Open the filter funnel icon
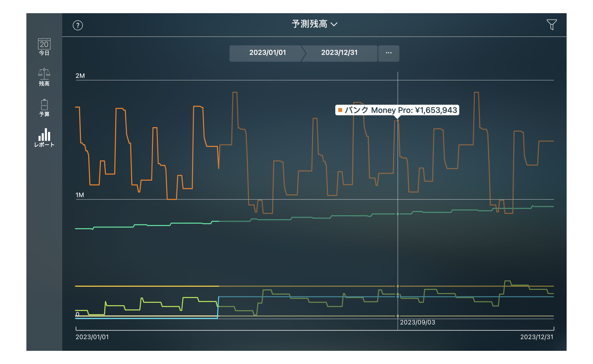Viewport: 593px width, 364px height. point(552,25)
